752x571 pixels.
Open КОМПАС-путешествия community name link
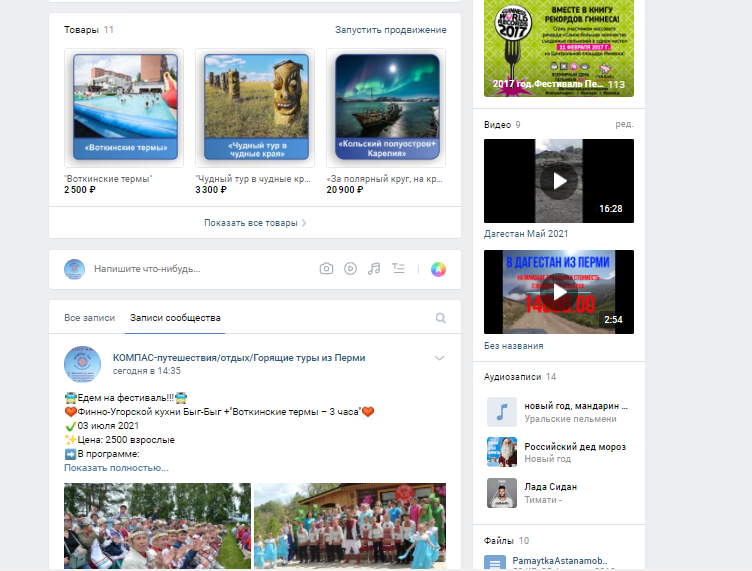(x=239, y=358)
